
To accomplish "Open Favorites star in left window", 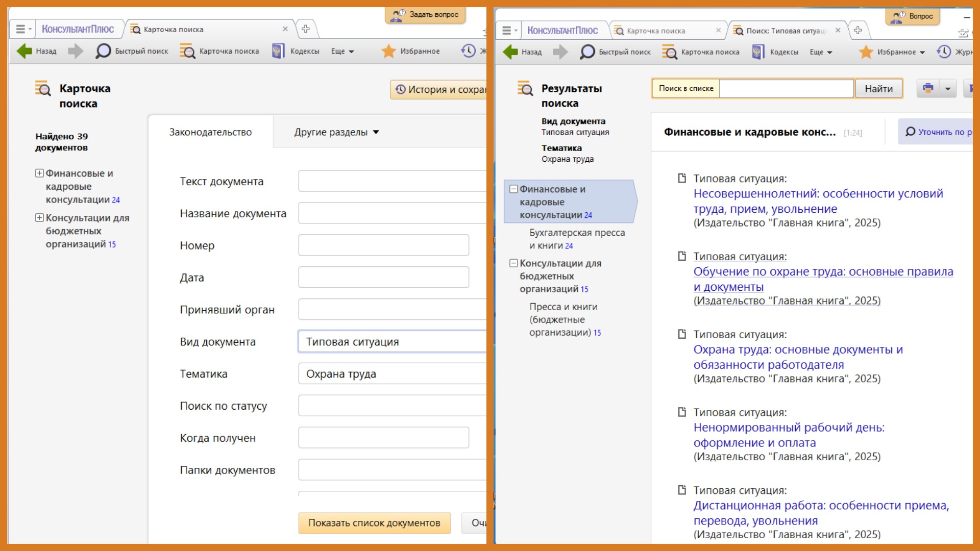I will tap(389, 51).
